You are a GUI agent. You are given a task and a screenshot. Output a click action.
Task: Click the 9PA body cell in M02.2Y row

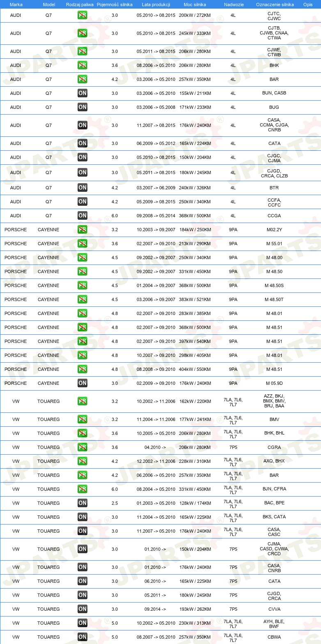(x=233, y=230)
